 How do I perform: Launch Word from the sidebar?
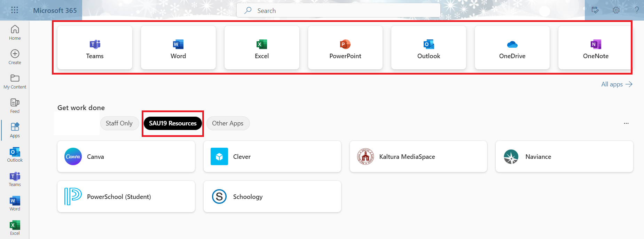[15, 203]
